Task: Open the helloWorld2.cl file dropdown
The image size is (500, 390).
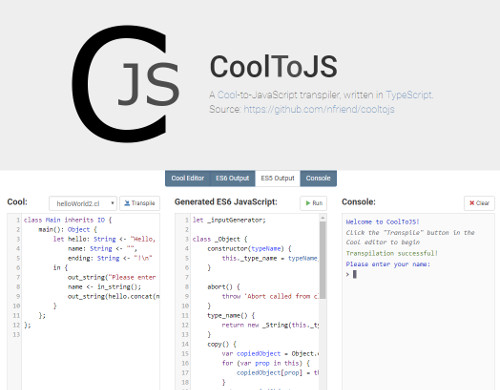Action: [x=83, y=203]
